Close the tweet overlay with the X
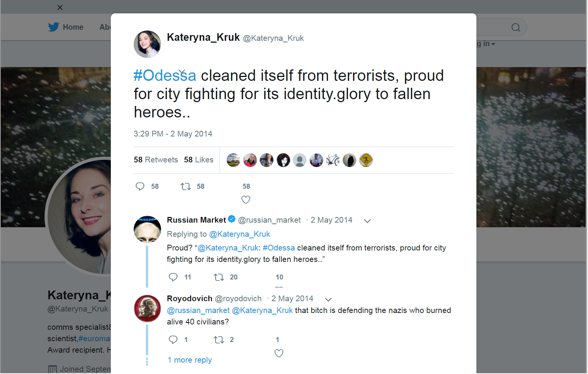Image resolution: width=588 pixels, height=374 pixels. click(60, 7)
